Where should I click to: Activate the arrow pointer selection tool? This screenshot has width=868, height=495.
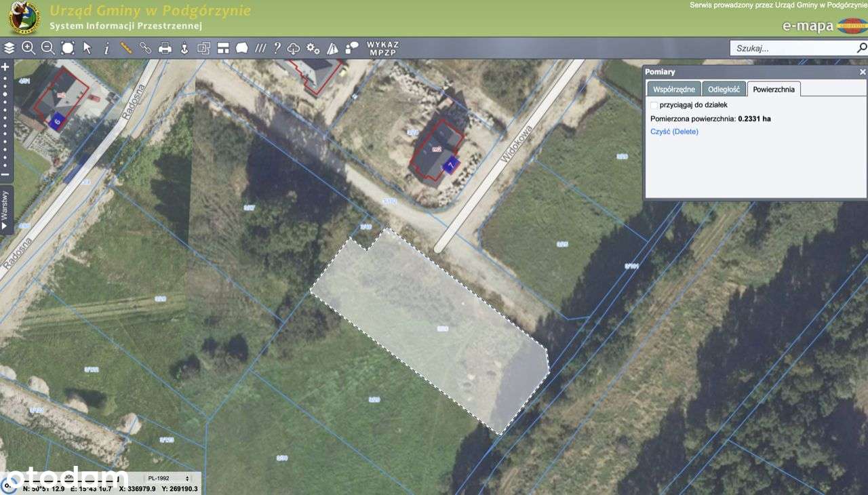click(87, 48)
